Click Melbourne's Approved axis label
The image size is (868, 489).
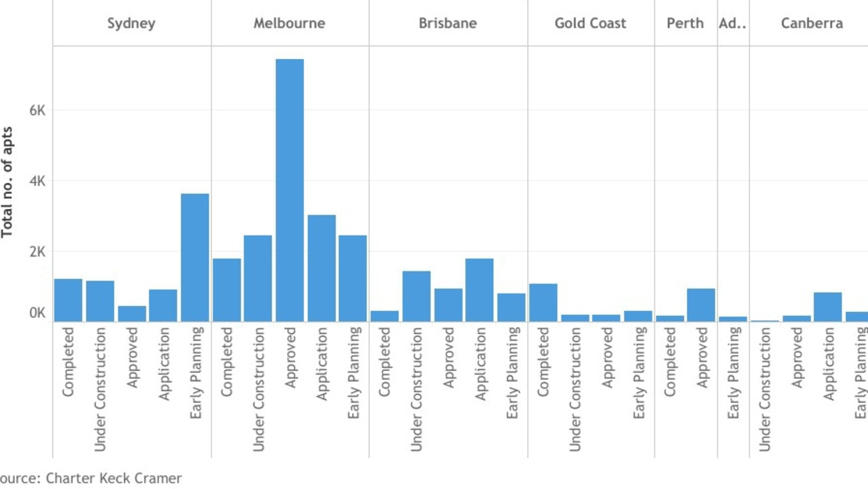point(290,357)
